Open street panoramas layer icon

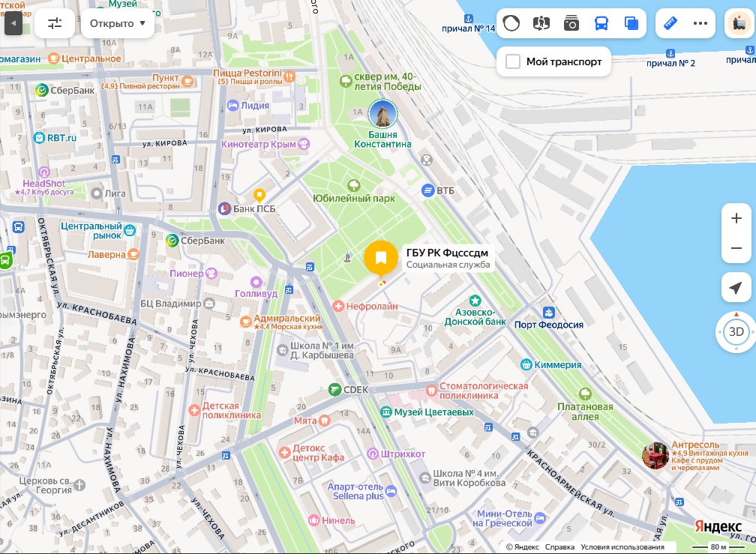pos(541,23)
